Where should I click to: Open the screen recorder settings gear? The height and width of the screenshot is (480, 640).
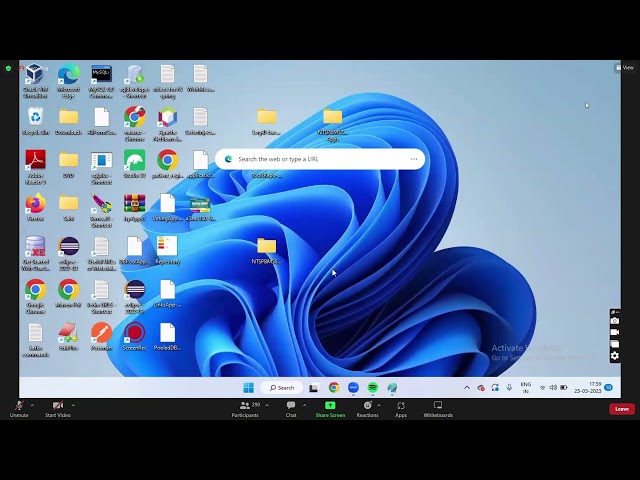click(615, 355)
